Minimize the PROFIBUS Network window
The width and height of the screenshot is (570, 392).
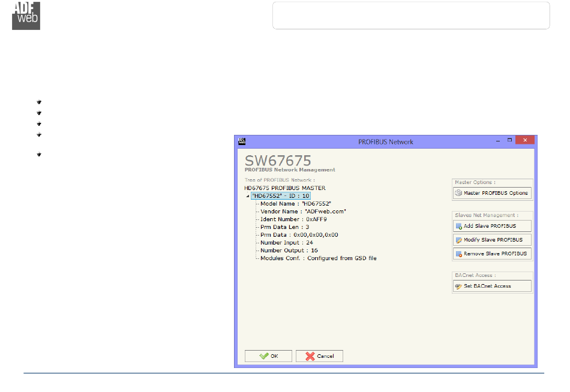click(498, 141)
